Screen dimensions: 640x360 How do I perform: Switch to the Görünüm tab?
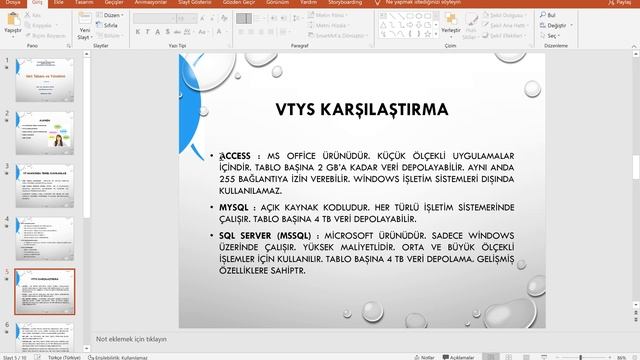pos(277,2)
